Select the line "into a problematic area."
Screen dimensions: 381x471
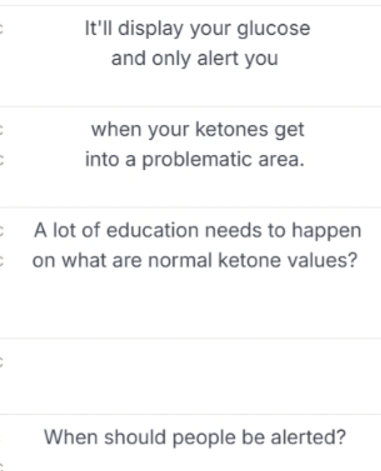(195, 160)
